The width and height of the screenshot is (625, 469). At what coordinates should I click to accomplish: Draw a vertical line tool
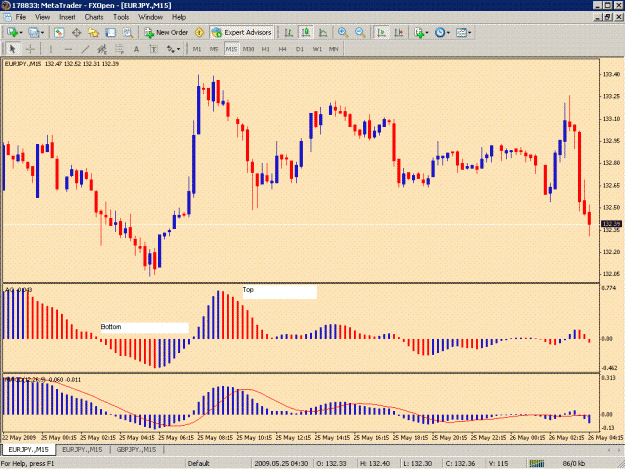tap(51, 49)
